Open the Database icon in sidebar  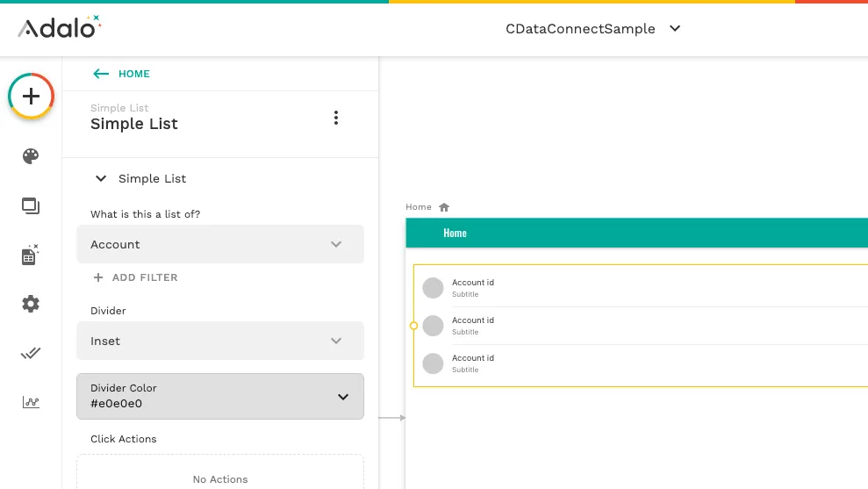pyautogui.click(x=31, y=255)
